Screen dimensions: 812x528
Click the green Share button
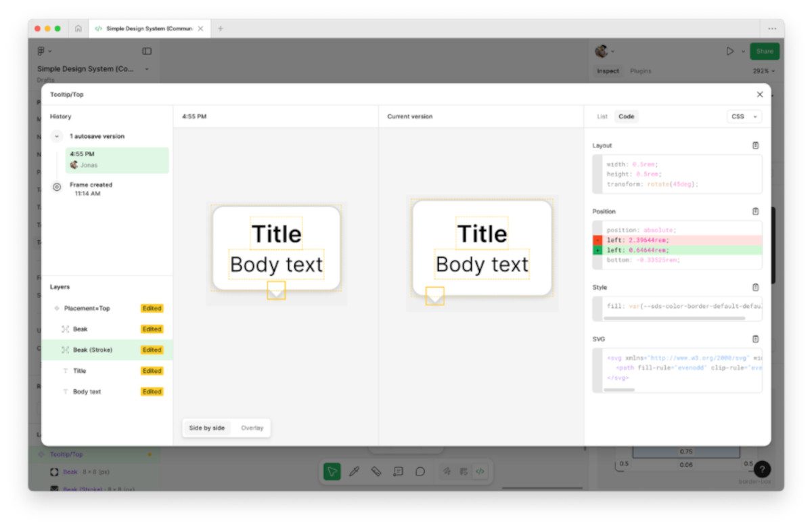tap(765, 51)
